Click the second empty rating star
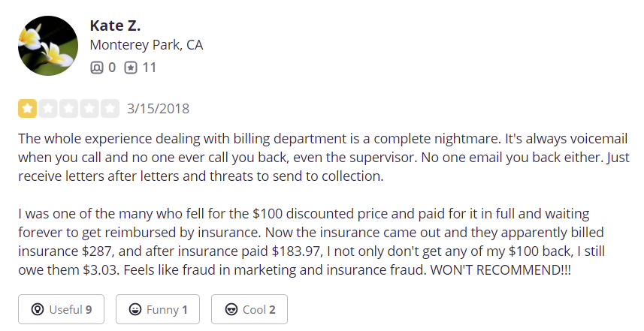 [x=48, y=108]
